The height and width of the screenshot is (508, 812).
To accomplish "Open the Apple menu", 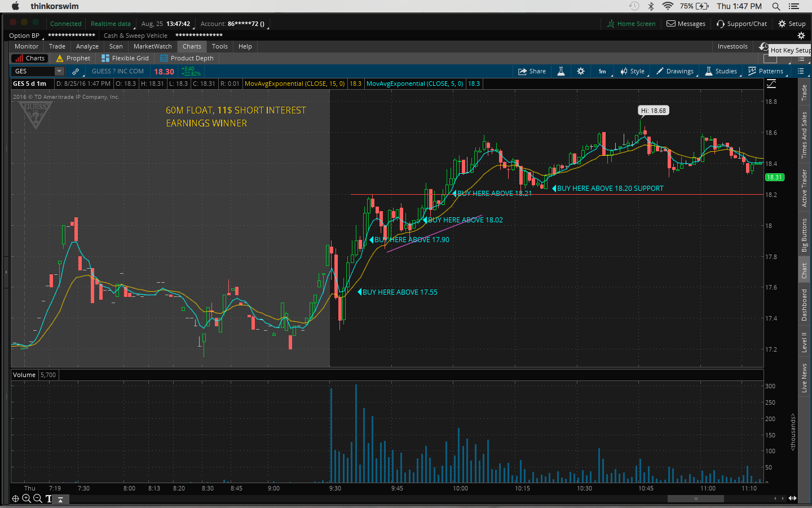I will tap(15, 6).
